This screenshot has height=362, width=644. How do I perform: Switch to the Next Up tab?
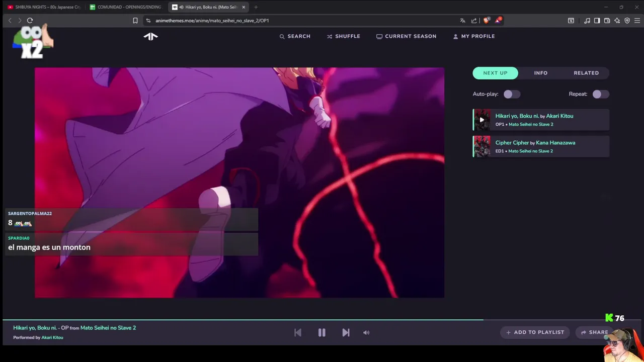(x=495, y=73)
